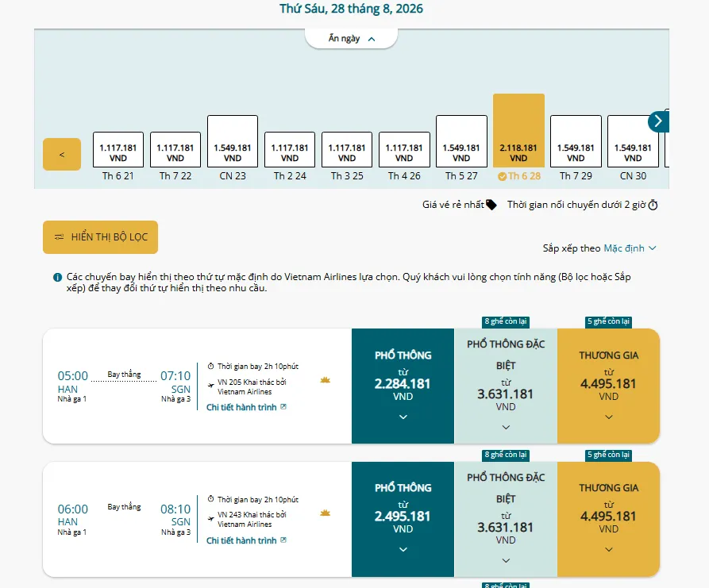Select the highlighted Th 6 28 date bar

pos(518,131)
